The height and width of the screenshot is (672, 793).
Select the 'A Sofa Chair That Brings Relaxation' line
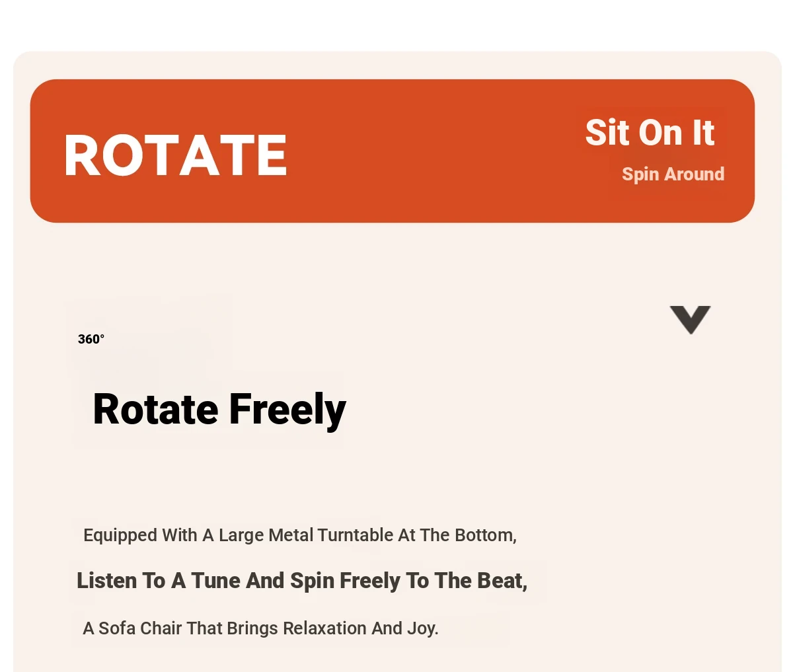tap(260, 628)
